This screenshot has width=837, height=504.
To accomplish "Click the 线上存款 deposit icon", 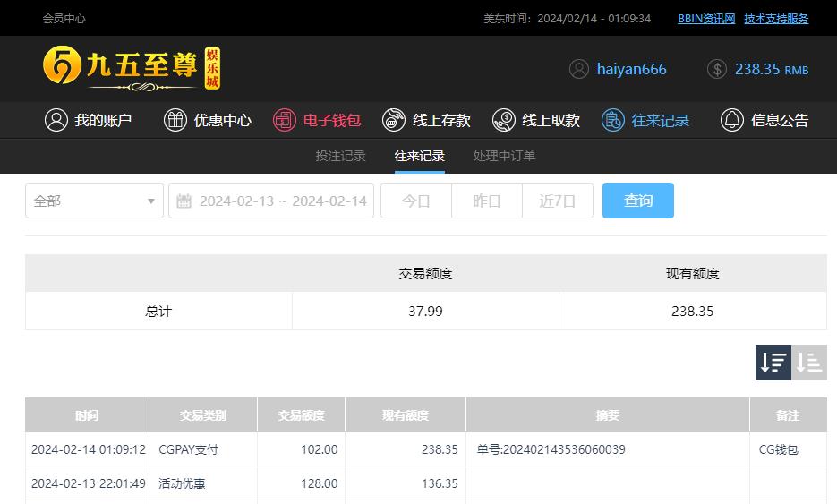I will (394, 120).
